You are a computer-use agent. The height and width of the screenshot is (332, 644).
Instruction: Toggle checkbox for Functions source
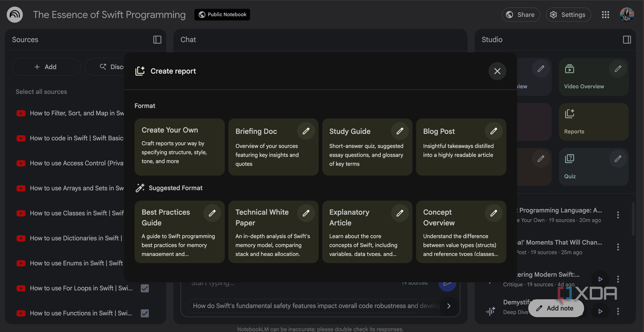coord(145,313)
